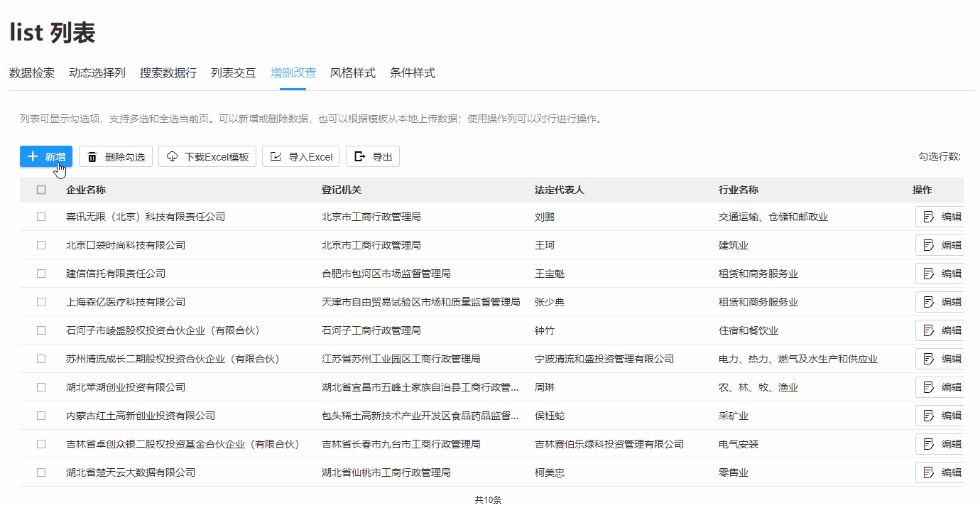Check the checkbox for 建信信托有限责任公司
The image size is (980, 508).
click(x=40, y=273)
